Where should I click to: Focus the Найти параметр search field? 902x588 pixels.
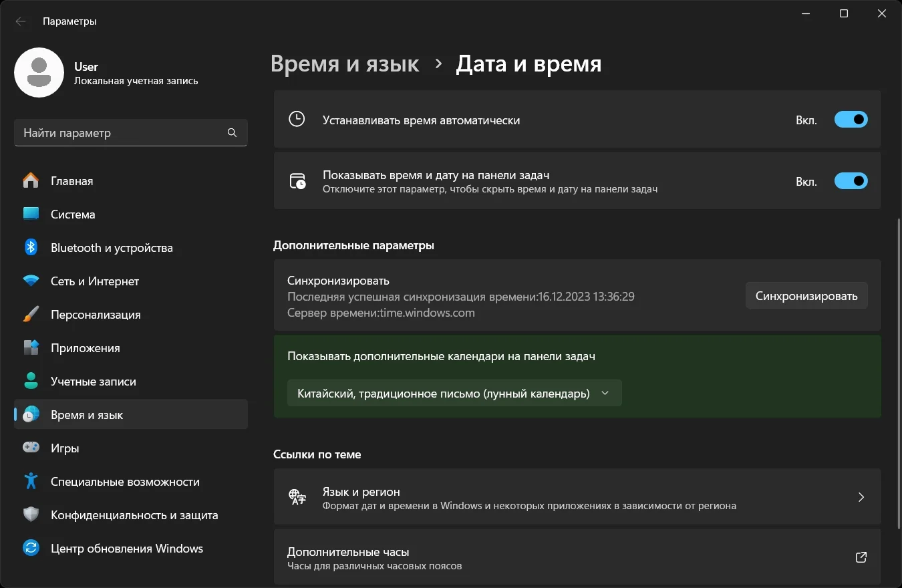tap(131, 132)
